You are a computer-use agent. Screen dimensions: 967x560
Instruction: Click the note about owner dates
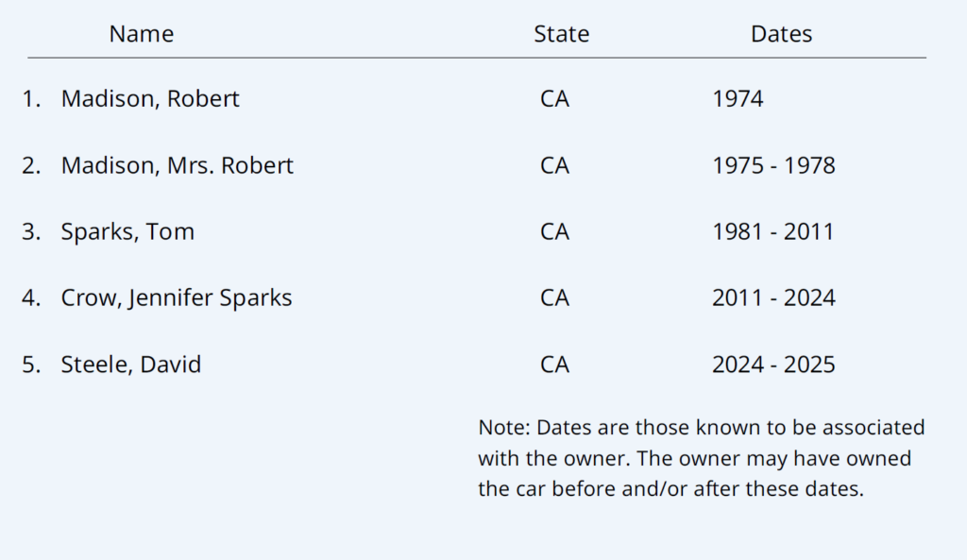[x=701, y=458]
